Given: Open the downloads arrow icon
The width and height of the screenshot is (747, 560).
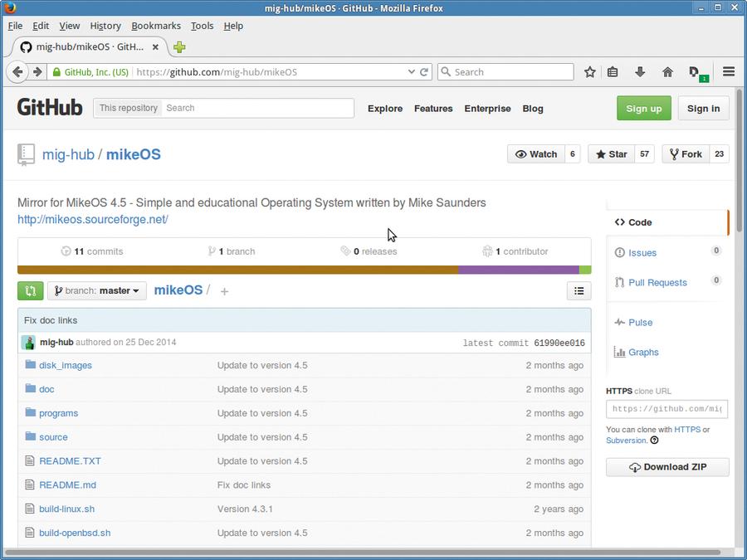Looking at the screenshot, I should click(x=640, y=72).
